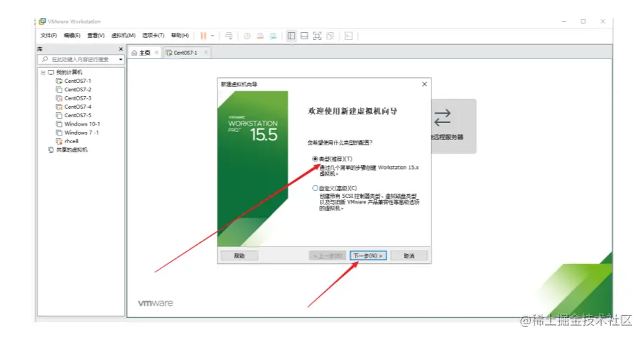Viewport: 644px width, 339px height.
Task: Click the rhce8 VM icon in tree
Action: (x=59, y=141)
